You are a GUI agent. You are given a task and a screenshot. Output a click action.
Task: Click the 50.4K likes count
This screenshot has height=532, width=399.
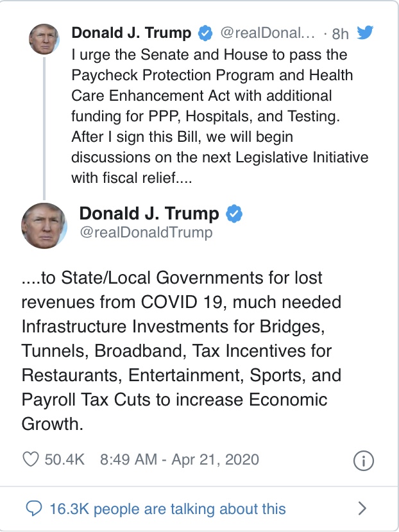[64, 459]
